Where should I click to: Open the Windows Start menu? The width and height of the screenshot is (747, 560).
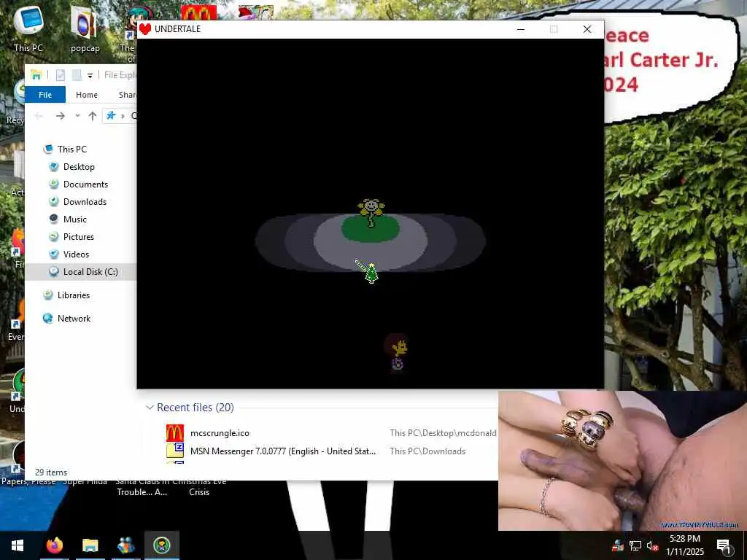point(18,545)
